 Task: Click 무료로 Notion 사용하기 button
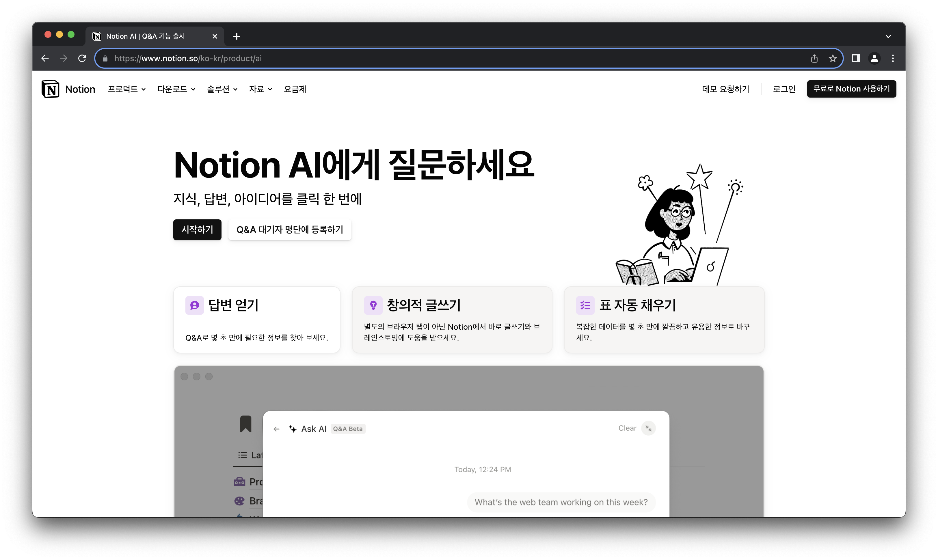click(852, 89)
